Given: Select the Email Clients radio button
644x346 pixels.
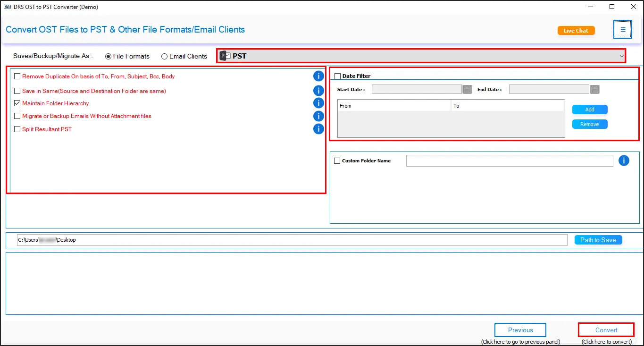Looking at the screenshot, I should pyautogui.click(x=164, y=56).
